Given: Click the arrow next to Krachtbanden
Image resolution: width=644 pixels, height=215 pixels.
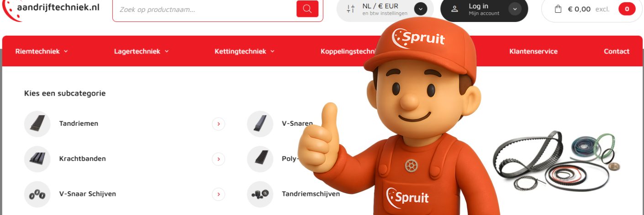Looking at the screenshot, I should 218,159.
